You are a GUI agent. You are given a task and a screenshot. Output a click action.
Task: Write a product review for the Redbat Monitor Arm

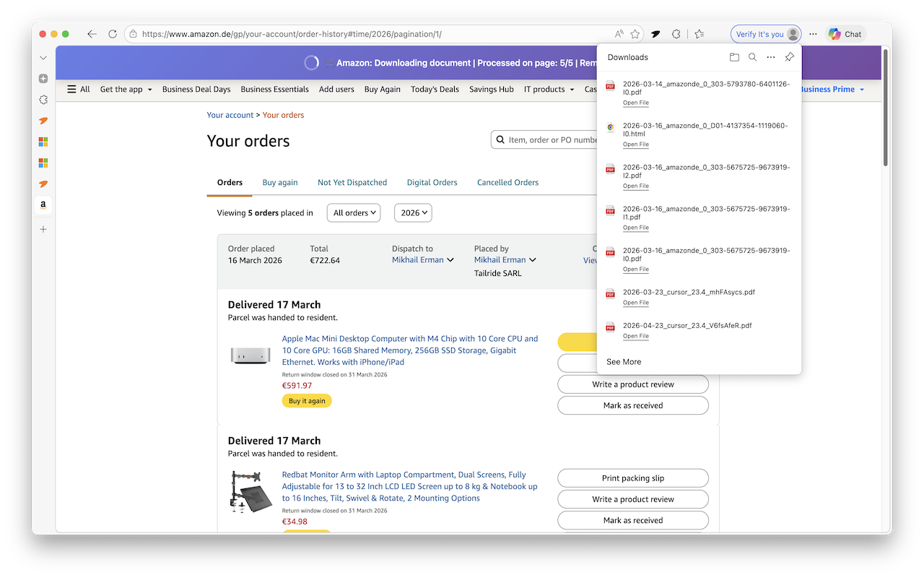coord(633,499)
